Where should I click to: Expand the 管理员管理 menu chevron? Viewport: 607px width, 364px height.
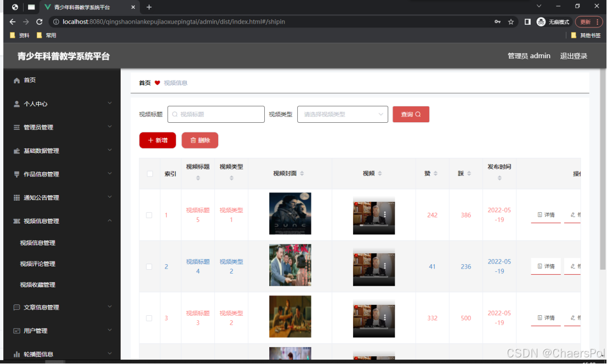pyautogui.click(x=110, y=127)
